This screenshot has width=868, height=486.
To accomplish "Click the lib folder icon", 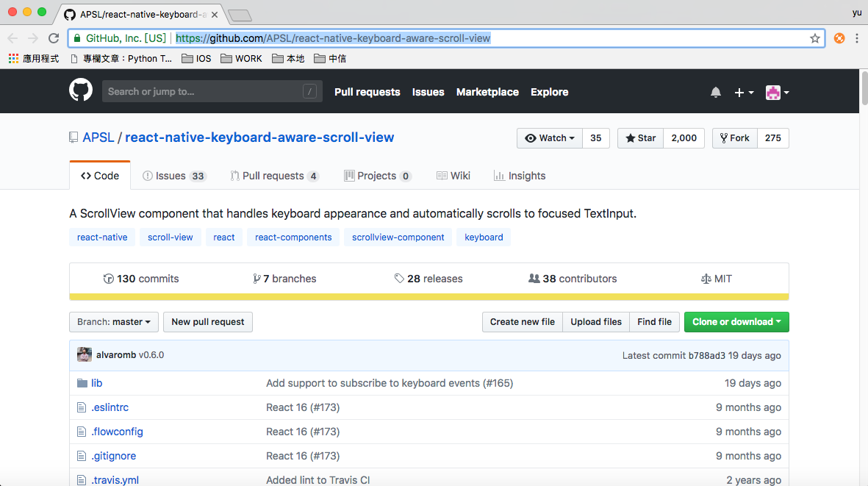I will tap(81, 383).
